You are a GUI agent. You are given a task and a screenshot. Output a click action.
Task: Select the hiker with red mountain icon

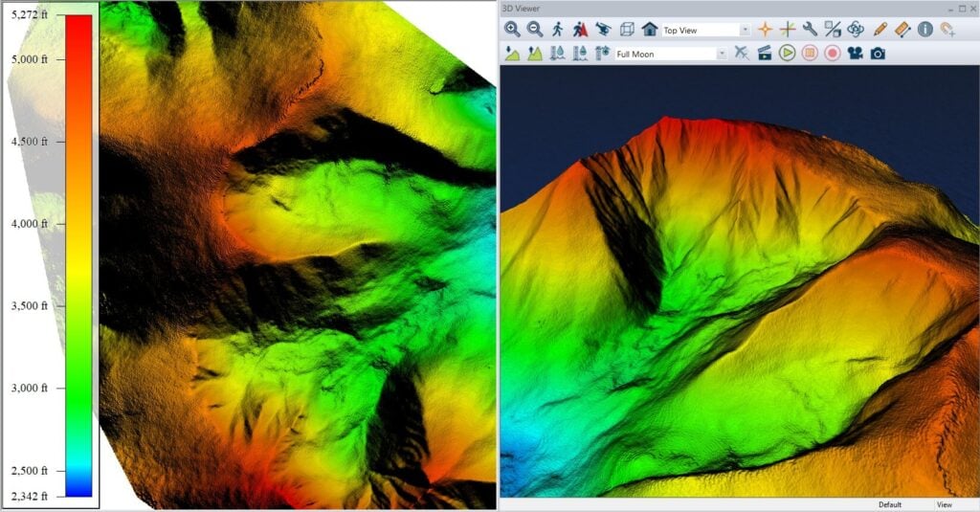coord(580,30)
